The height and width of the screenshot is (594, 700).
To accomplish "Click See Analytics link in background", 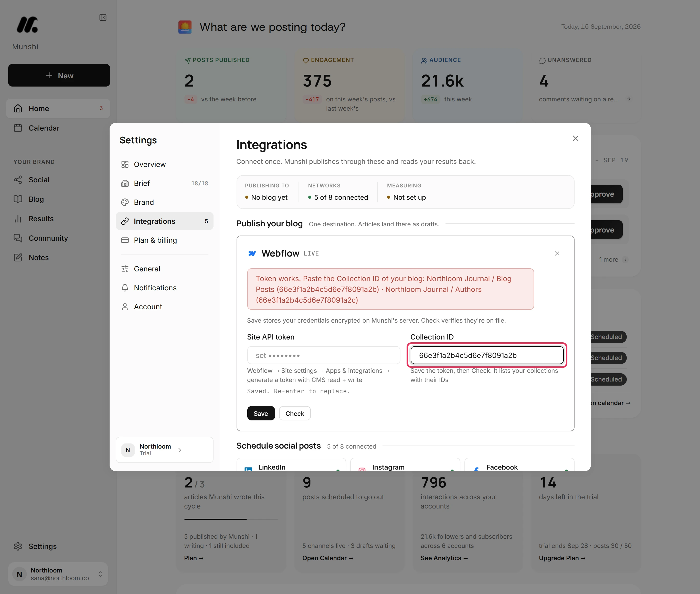I will click(x=444, y=558).
